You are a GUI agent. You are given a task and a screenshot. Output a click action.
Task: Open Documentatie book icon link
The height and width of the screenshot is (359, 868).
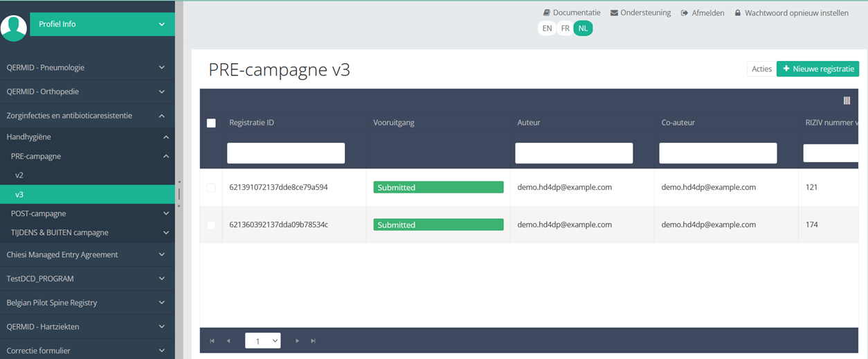(x=547, y=12)
